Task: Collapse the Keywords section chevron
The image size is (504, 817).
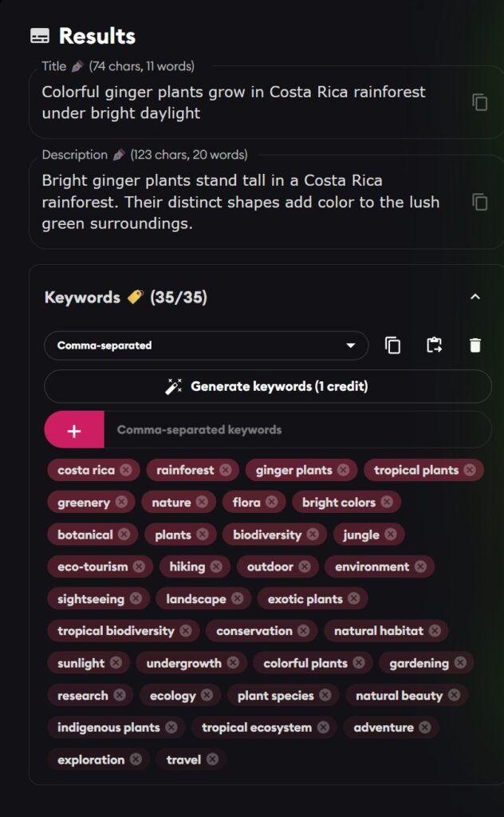Action: coord(475,297)
